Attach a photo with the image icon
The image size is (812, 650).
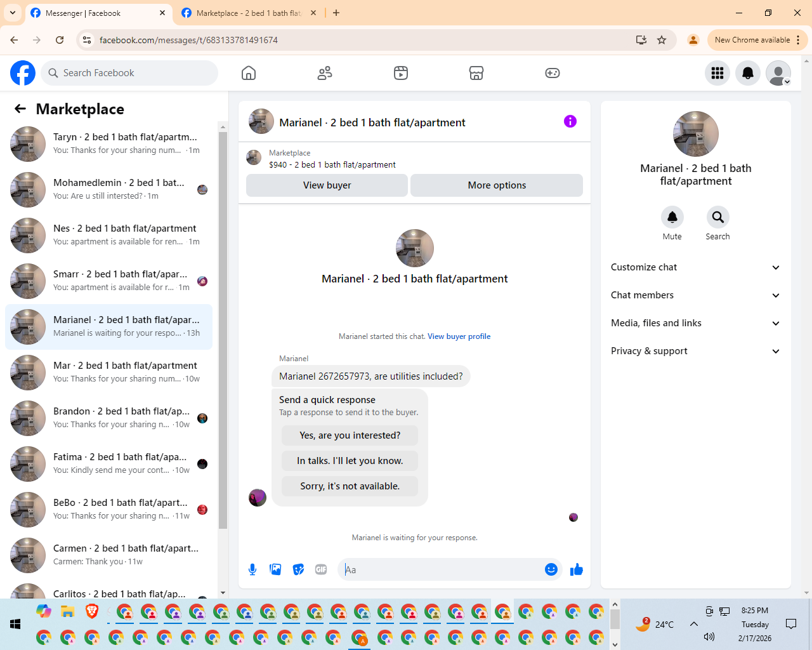275,569
